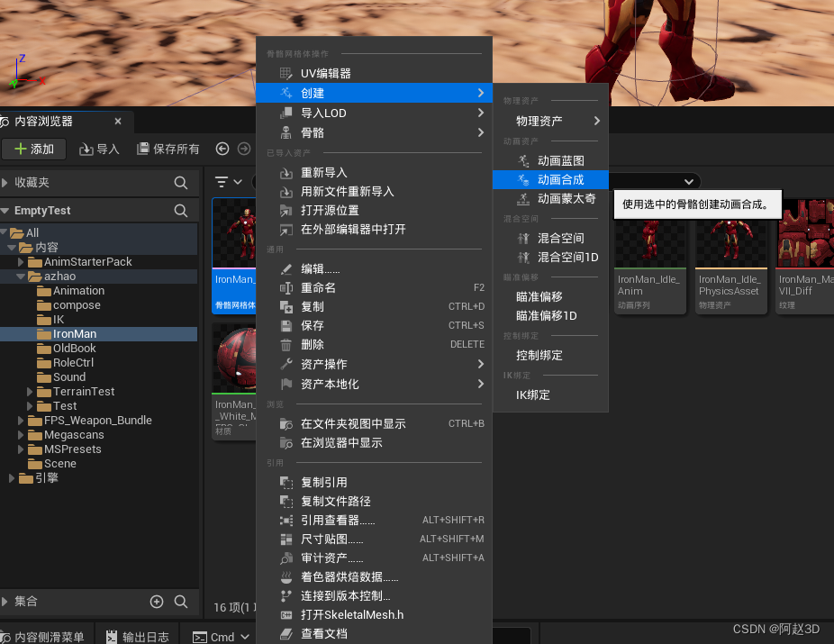Viewport: 834px width, 644px height.
Task: Collapse the EmptyTest section
Action: click(x=5, y=211)
